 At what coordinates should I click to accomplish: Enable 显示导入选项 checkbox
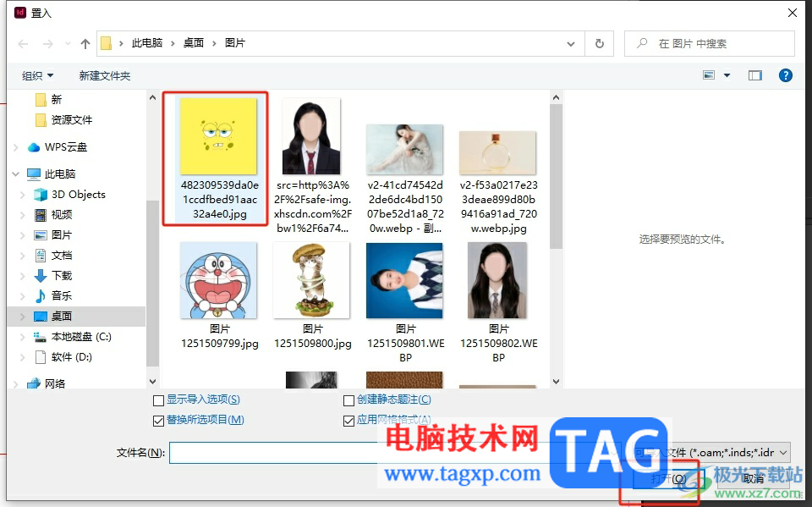point(158,400)
